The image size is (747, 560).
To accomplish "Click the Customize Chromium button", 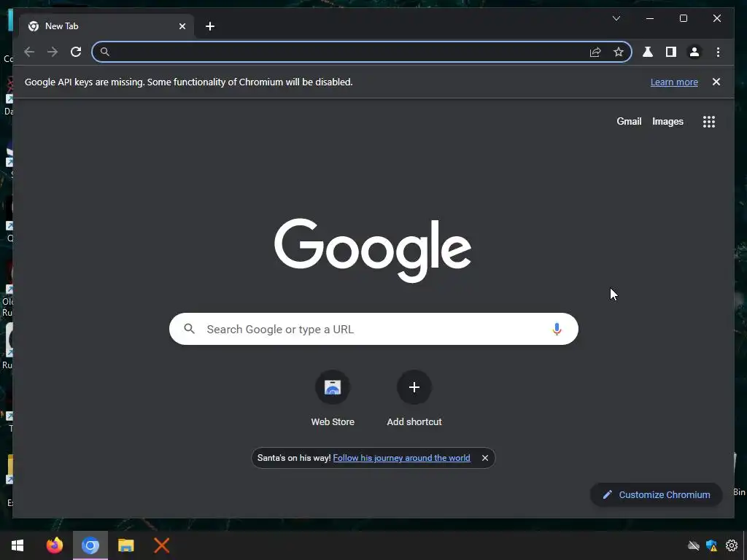I will pyautogui.click(x=656, y=495).
